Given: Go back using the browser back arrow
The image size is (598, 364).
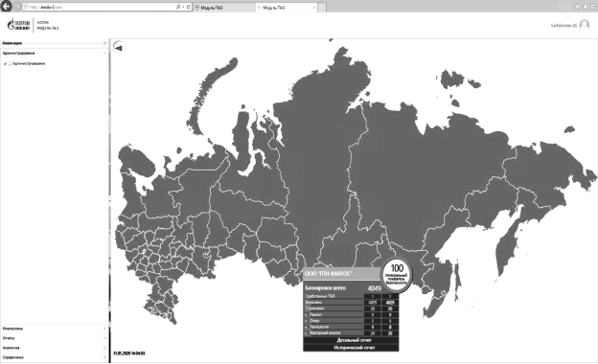Looking at the screenshot, I should [6, 6].
